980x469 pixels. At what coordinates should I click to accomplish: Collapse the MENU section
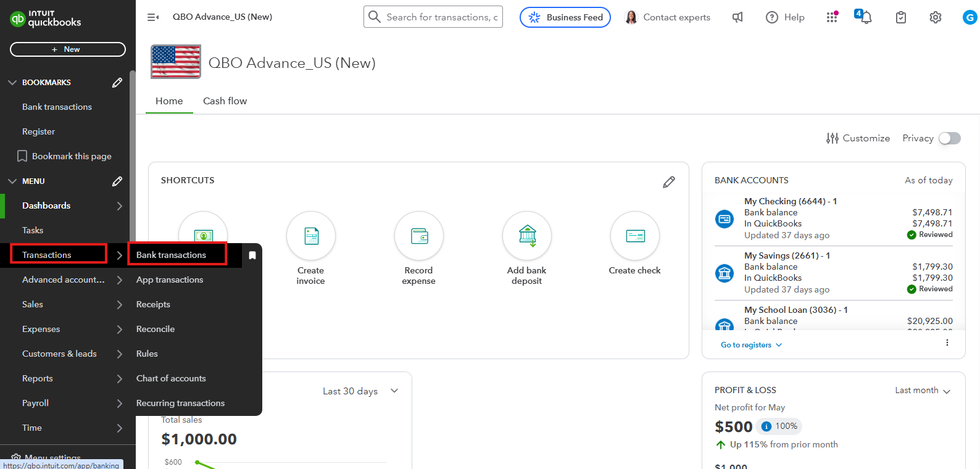point(12,181)
